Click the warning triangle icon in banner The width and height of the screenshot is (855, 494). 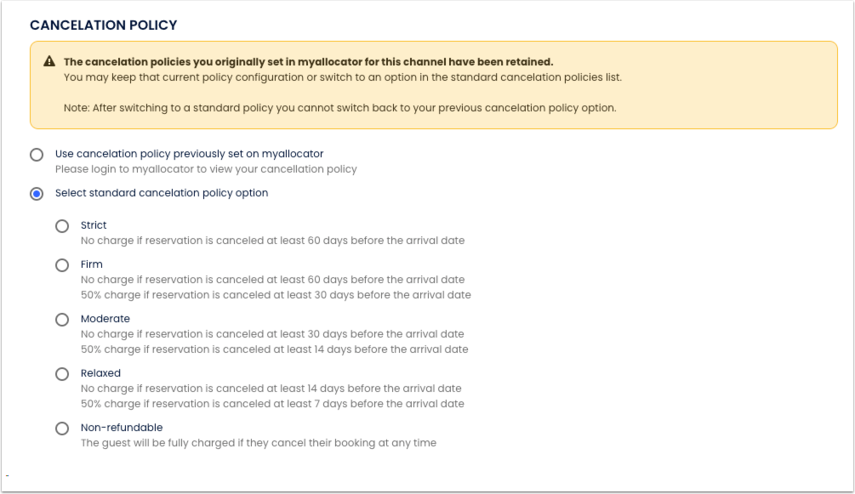click(49, 62)
